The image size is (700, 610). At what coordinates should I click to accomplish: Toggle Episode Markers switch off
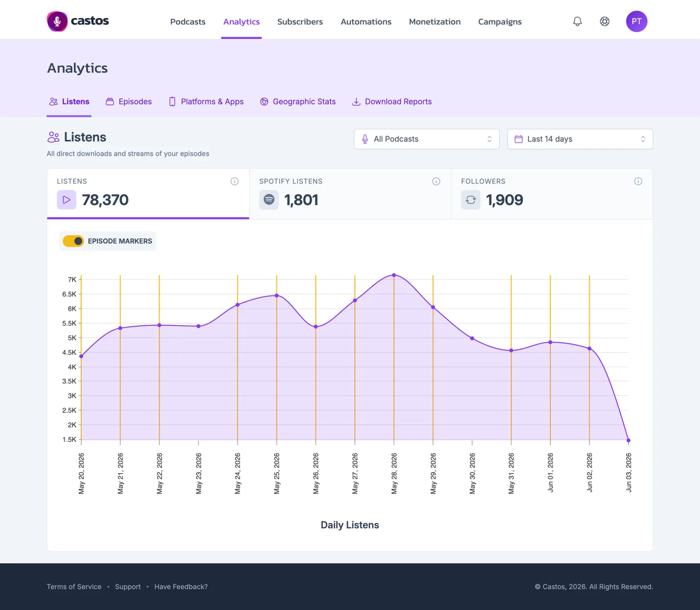(x=73, y=241)
